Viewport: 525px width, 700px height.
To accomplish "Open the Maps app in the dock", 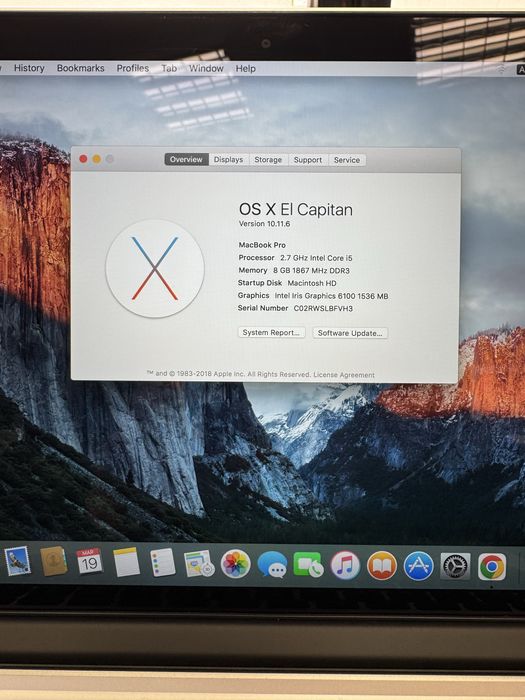I will tap(199, 563).
